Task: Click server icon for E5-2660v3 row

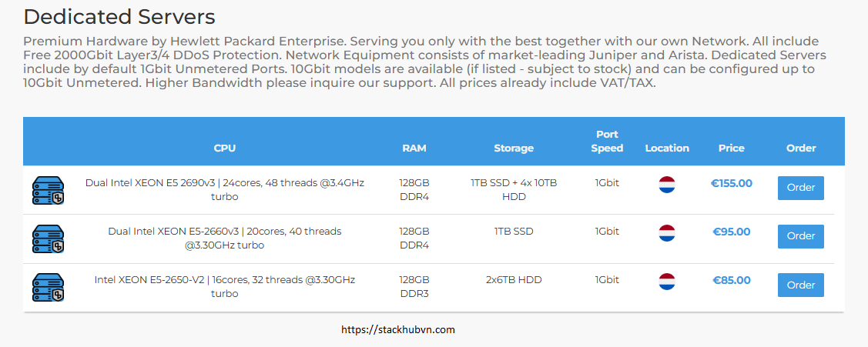Action: pos(49,239)
